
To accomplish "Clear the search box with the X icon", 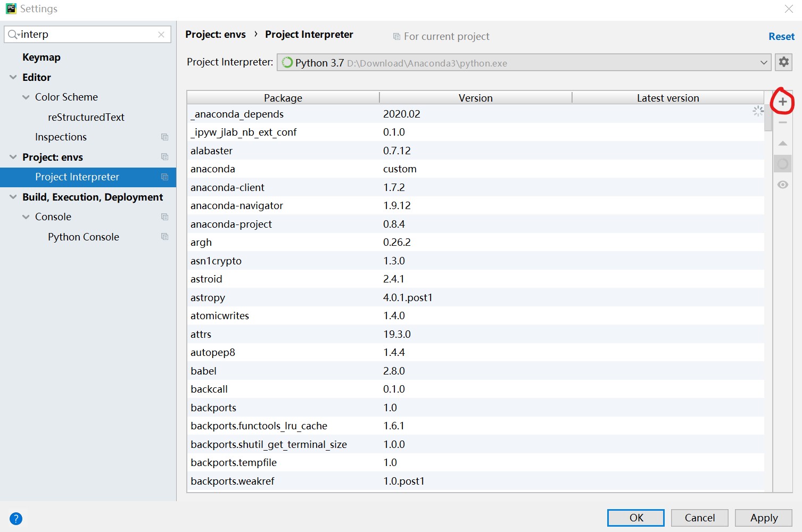I will point(161,34).
